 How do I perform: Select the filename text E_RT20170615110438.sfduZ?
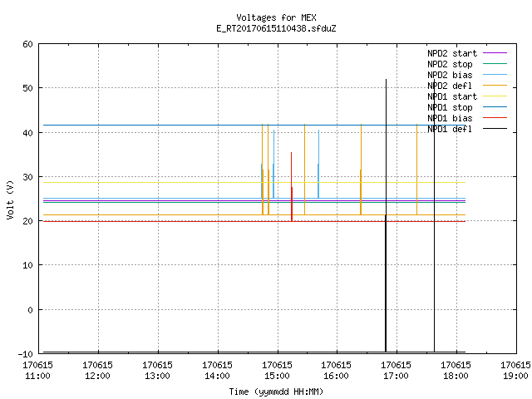pos(276,28)
